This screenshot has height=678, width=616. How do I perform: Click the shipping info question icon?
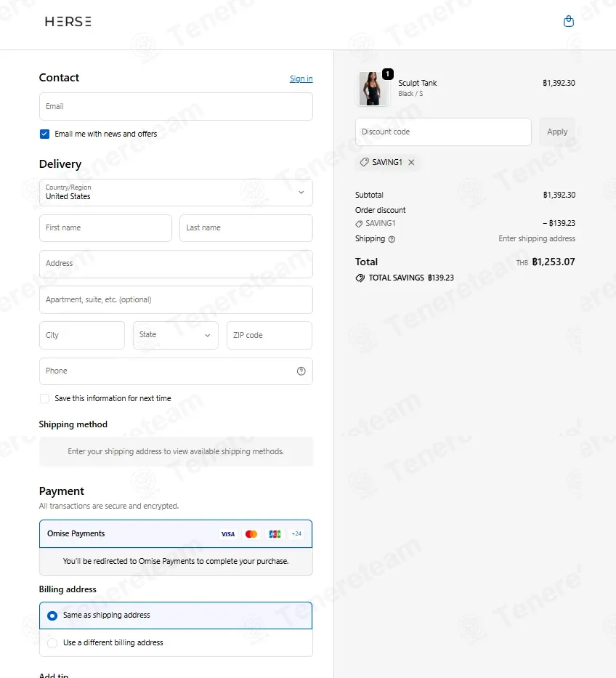(392, 239)
